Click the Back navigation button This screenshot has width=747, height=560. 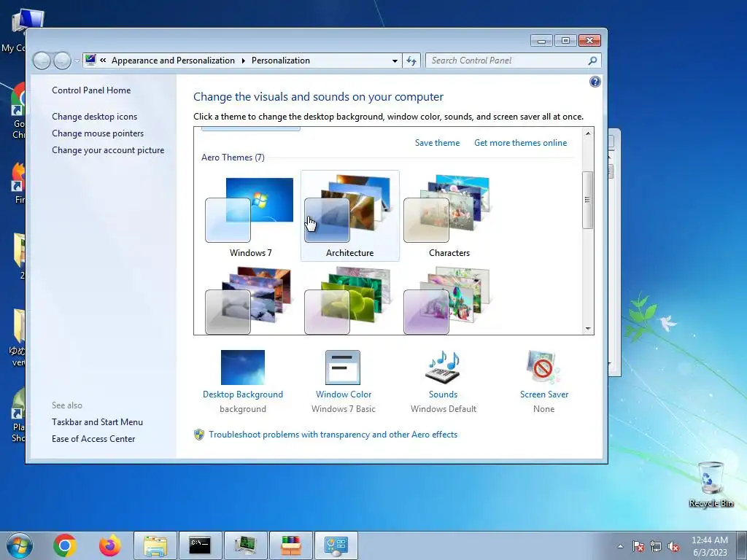[42, 61]
